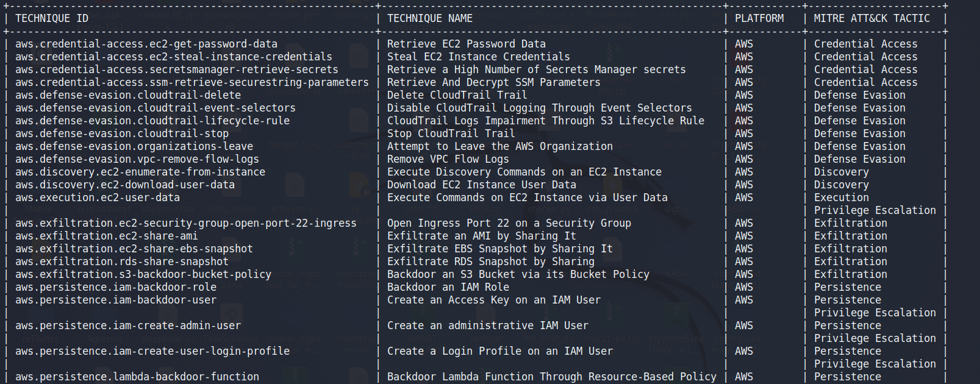This screenshot has width=980, height=384.
Task: Click Attempt to Leave the AWS Organization
Action: point(500,146)
